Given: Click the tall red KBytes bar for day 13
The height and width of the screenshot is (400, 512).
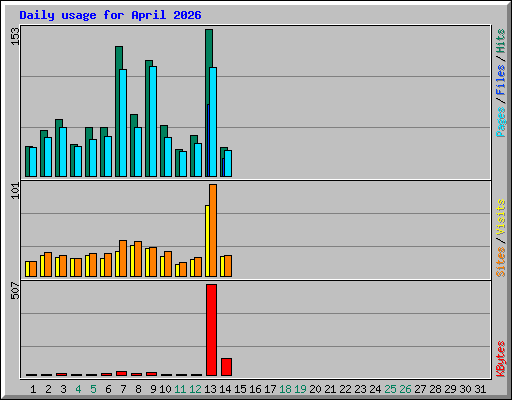Looking at the screenshot, I should (x=211, y=330).
